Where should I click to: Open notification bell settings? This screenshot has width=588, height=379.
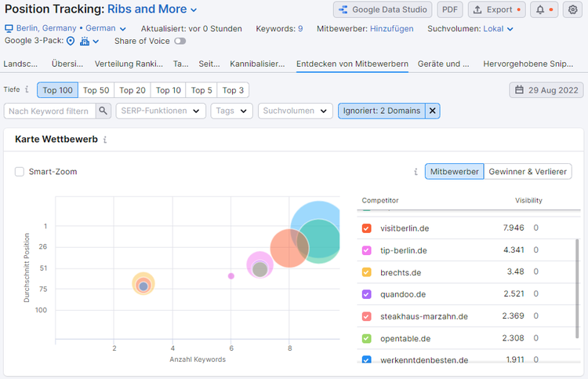point(544,9)
